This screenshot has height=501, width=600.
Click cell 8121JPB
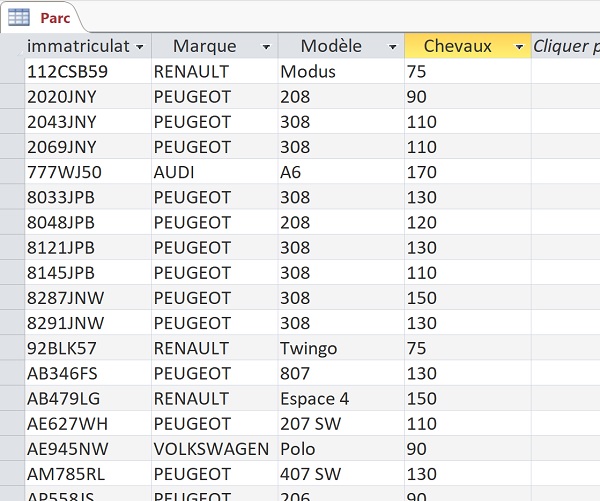point(88,247)
